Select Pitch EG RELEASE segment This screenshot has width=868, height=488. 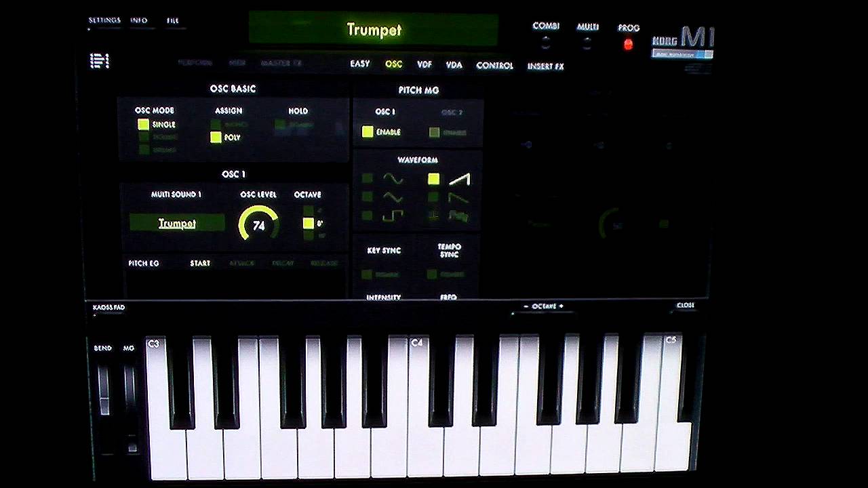click(x=324, y=263)
